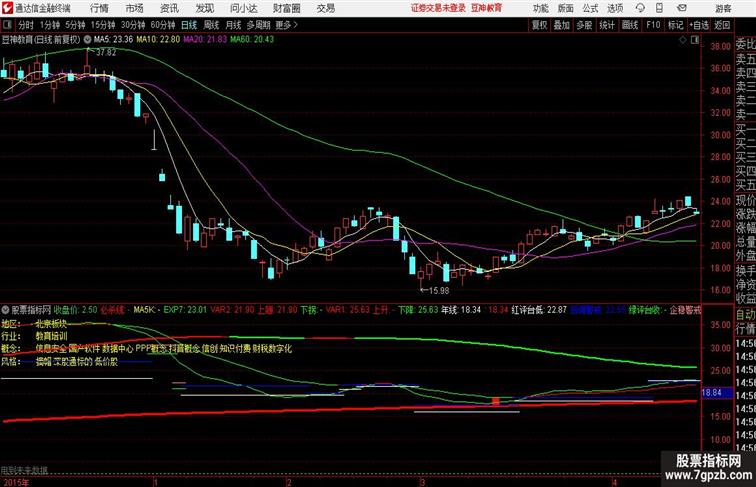Click the 通达信 red logo icon

7,8
